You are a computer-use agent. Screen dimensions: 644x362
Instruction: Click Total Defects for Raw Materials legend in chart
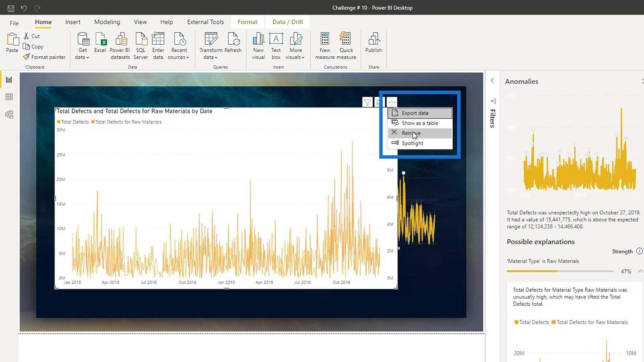coord(126,122)
